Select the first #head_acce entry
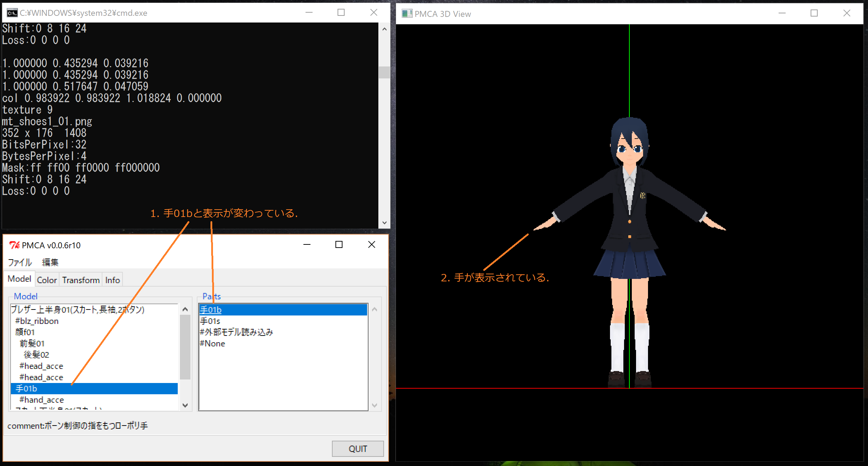Viewport: 868px width, 466px height. (94, 366)
